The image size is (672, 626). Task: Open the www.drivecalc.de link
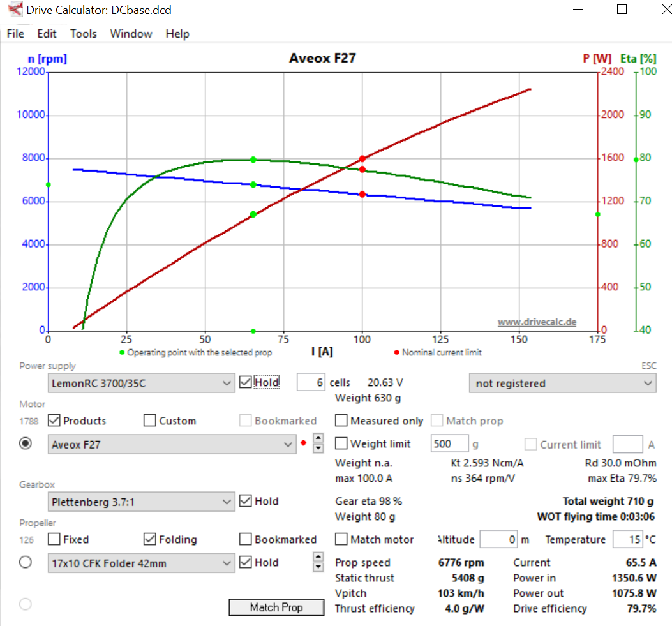point(537,322)
